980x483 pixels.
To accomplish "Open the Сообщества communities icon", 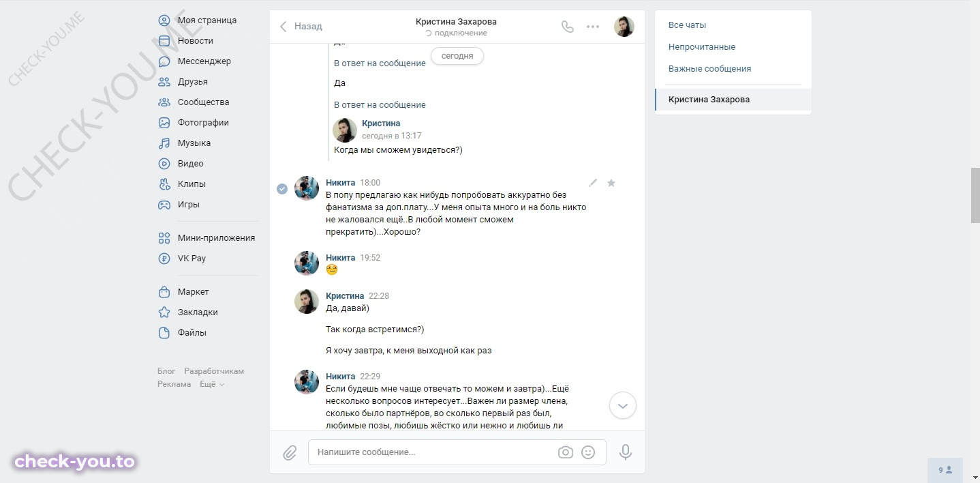I will click(164, 102).
